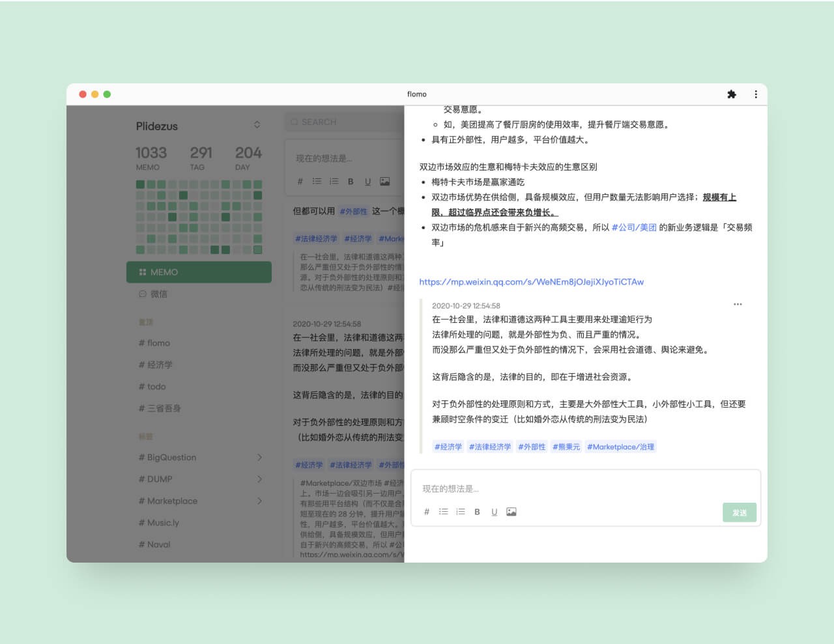The height and width of the screenshot is (644, 834).
Task: Apply underline in detail panel editor
Action: click(x=494, y=512)
